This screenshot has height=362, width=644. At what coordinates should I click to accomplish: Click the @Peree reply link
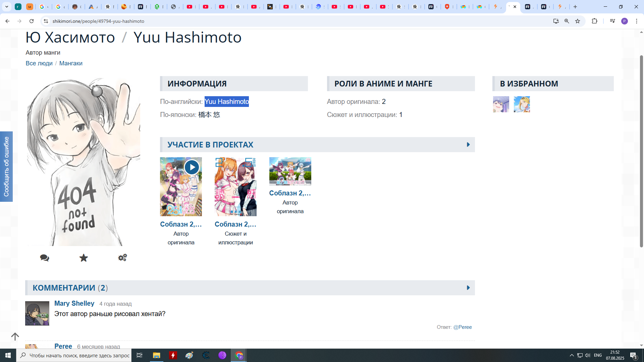click(462, 327)
